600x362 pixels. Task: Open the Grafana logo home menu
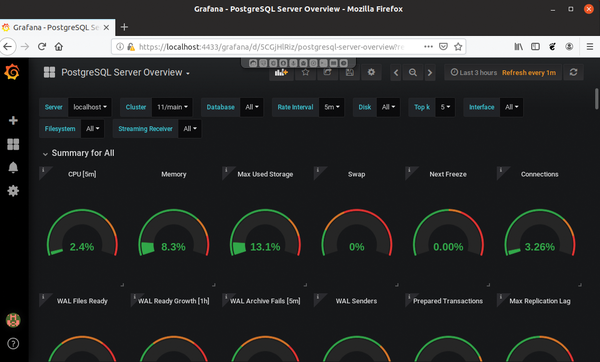[x=12, y=72]
